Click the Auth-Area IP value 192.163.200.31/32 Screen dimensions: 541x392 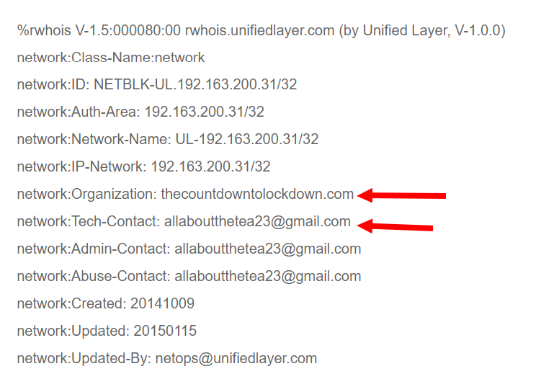click(x=205, y=112)
